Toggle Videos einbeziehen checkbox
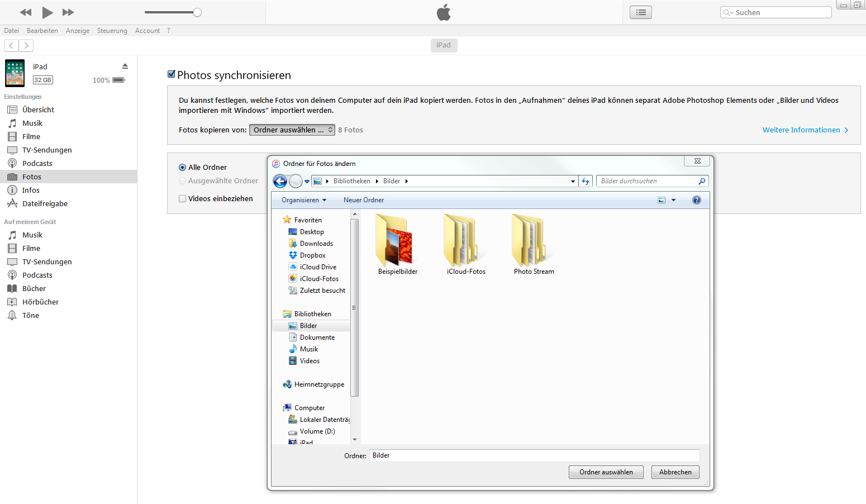Image resolution: width=866 pixels, height=504 pixels. 182,198
